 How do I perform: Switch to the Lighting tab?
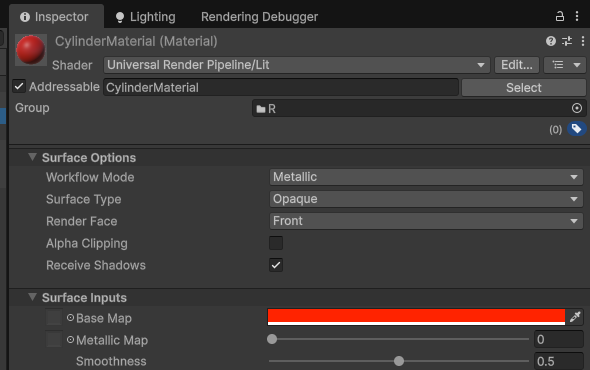[x=146, y=17]
